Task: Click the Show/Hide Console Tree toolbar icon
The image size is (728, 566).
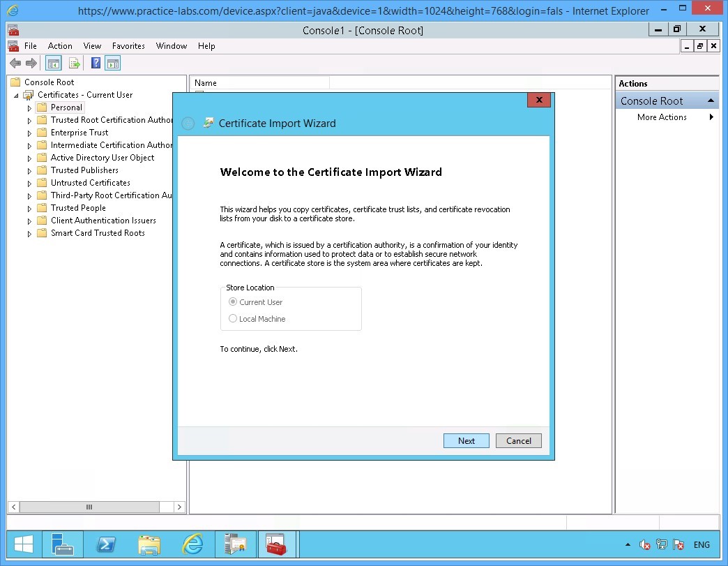Action: tap(53, 64)
